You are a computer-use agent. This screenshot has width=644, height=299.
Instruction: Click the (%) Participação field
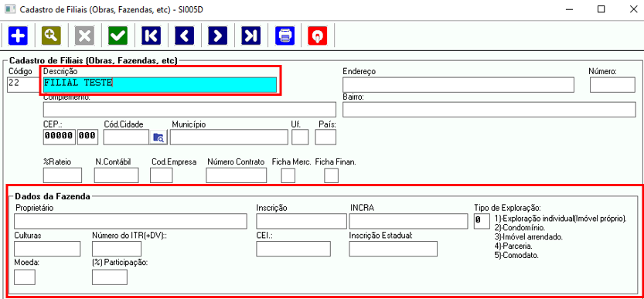click(110, 277)
